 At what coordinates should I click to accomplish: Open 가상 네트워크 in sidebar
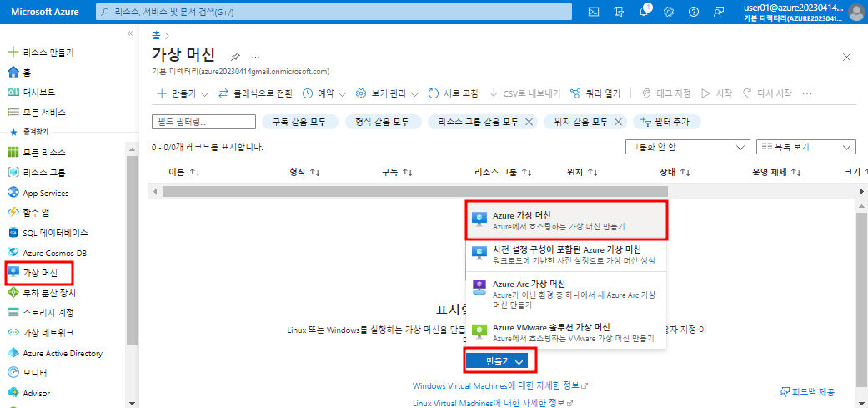pyautogui.click(x=40, y=333)
